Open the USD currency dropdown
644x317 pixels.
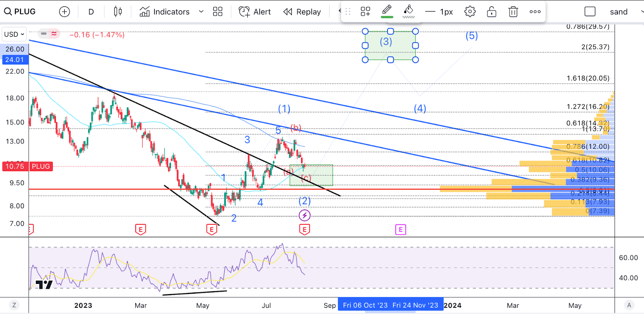(x=14, y=34)
